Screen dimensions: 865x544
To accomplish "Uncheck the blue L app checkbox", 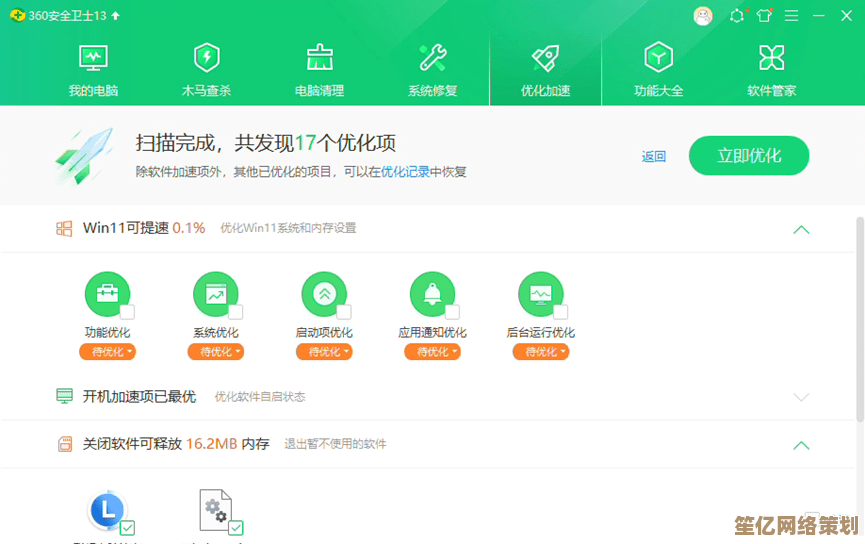I will coord(127,528).
